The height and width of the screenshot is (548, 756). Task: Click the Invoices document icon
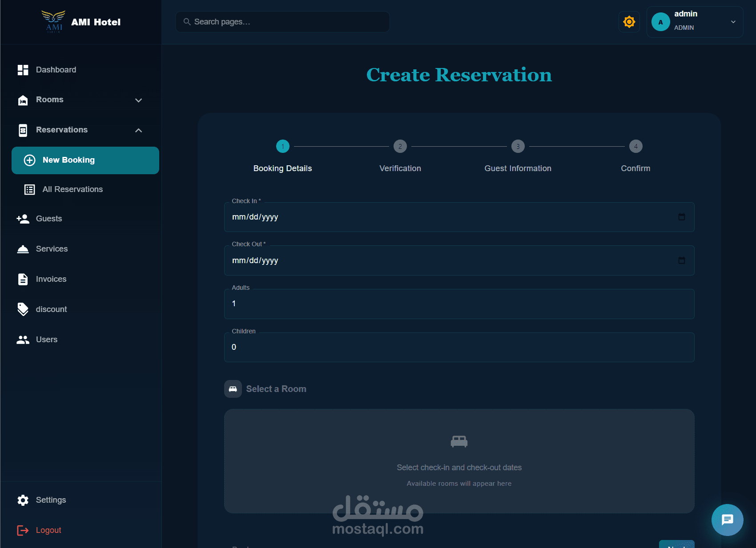coord(23,279)
